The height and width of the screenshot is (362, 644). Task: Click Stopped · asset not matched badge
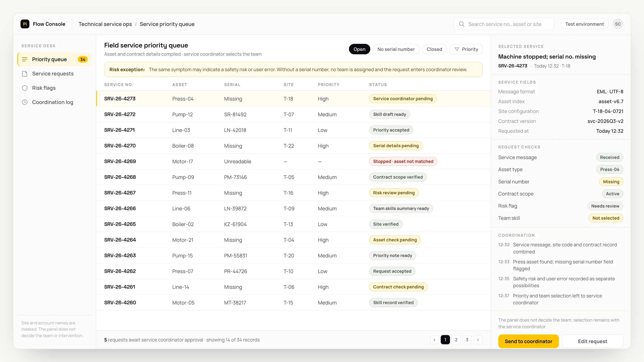[403, 161]
